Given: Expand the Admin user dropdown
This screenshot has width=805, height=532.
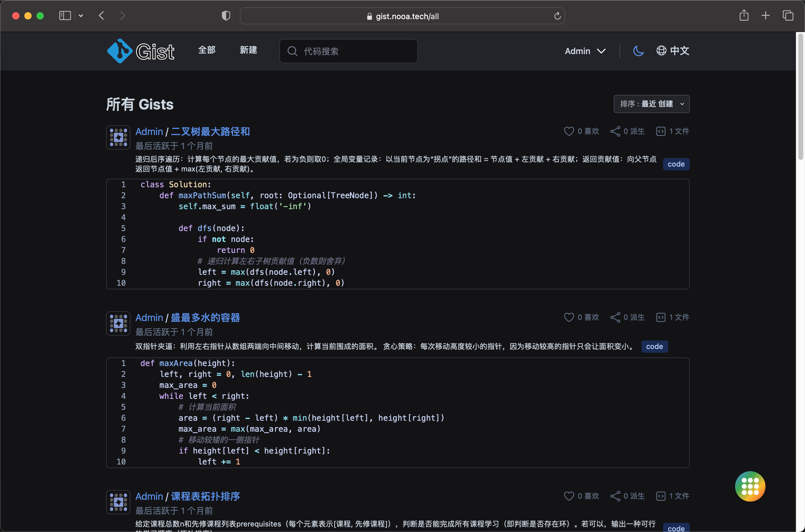Looking at the screenshot, I should [x=585, y=51].
